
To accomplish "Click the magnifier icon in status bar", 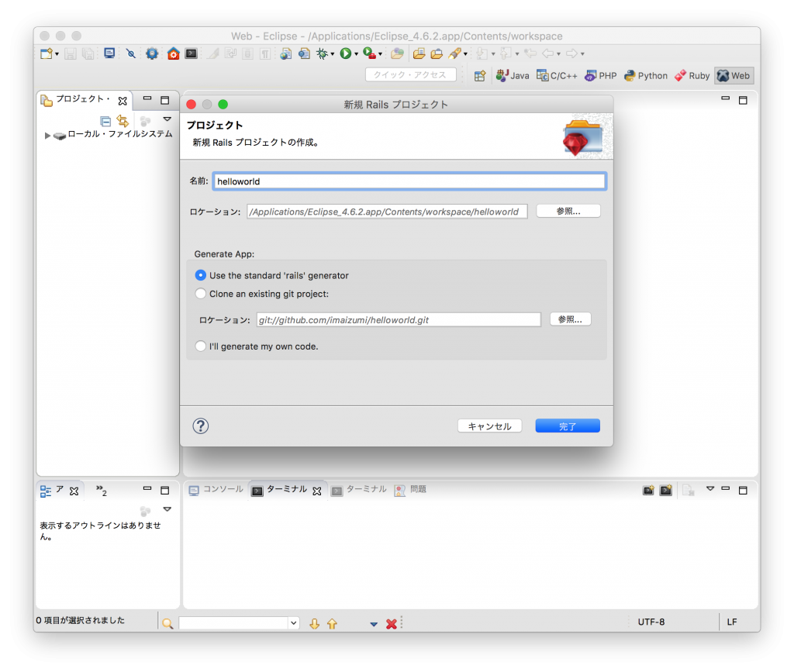I will point(167,623).
